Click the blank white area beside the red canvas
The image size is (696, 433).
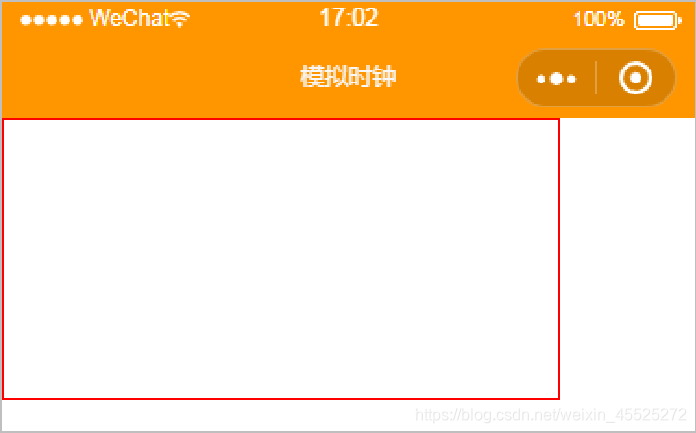click(627, 259)
